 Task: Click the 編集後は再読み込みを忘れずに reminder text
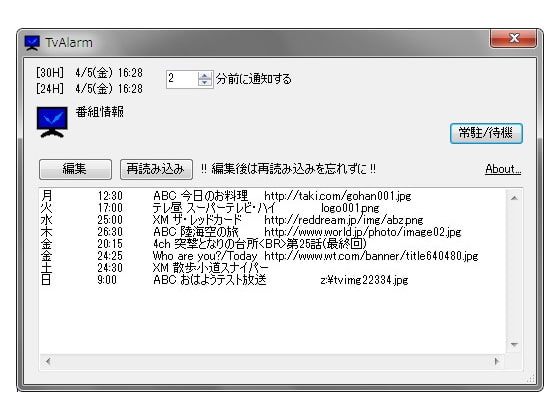pos(288,169)
